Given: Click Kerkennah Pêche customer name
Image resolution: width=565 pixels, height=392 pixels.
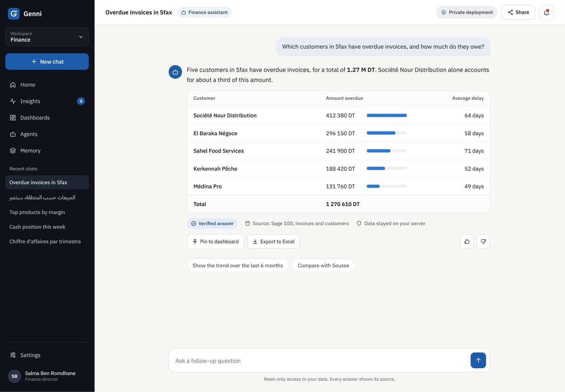Looking at the screenshot, I should click(x=215, y=169).
